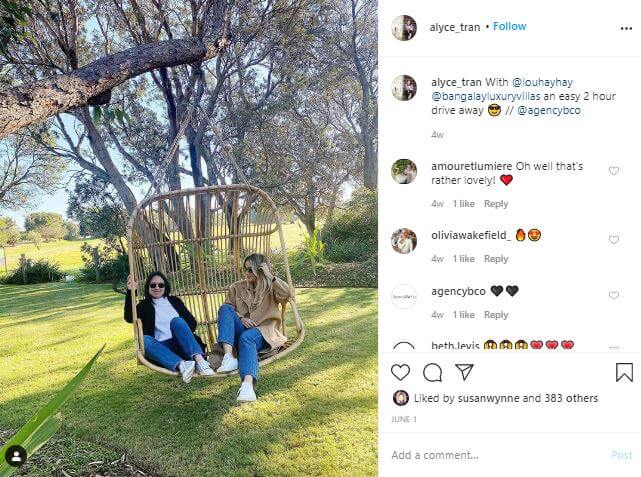Like agencybco's comment heart
The width and height of the screenshot is (641, 477).
614,295
